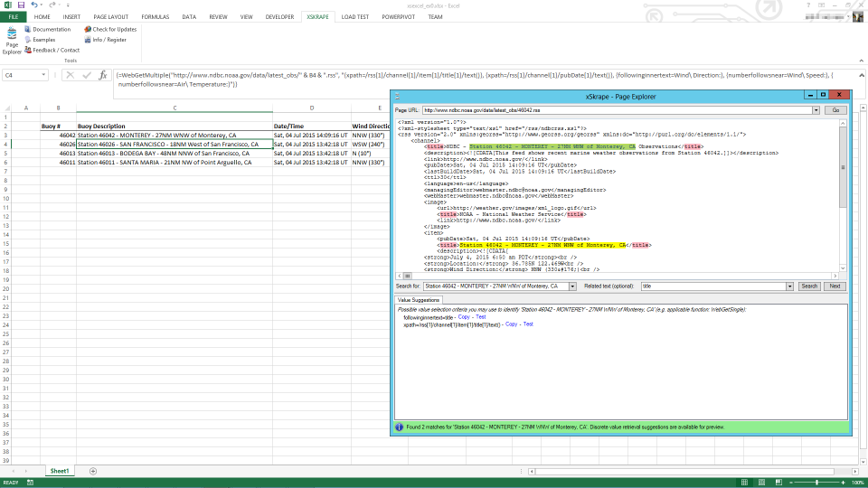Click the XML viewer horizontal scrollbar thumb

tap(408, 276)
